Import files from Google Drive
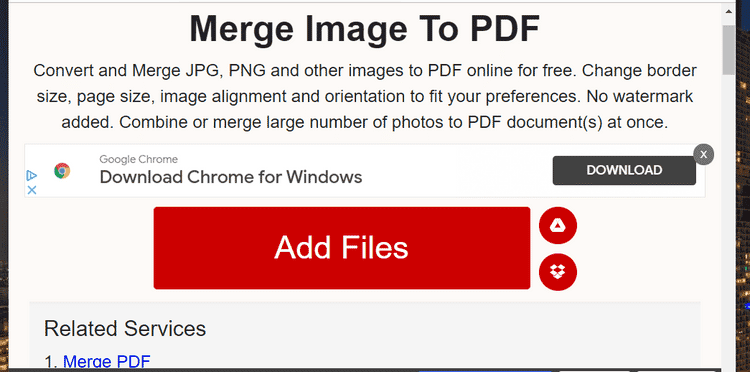This screenshot has width=750, height=372. [558, 226]
